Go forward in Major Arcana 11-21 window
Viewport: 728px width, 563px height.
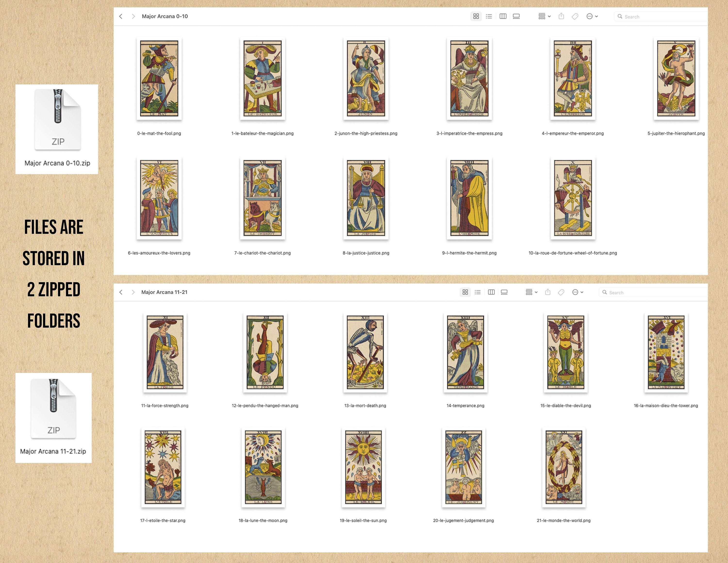(x=133, y=292)
